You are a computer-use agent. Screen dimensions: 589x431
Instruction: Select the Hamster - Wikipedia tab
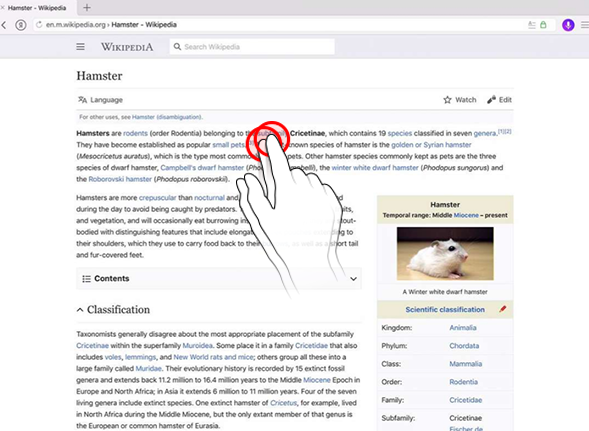pyautogui.click(x=37, y=8)
